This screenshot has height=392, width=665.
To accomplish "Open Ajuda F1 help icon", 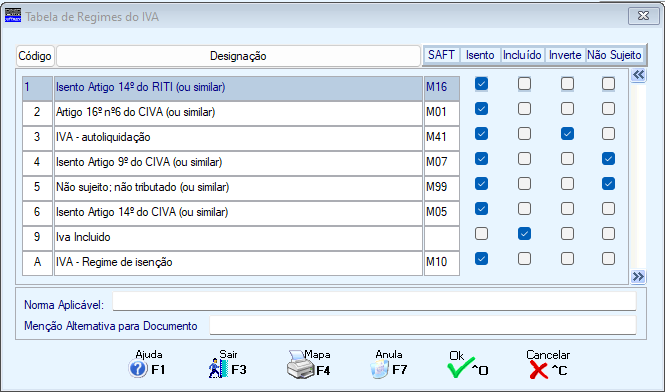I will click(x=138, y=369).
